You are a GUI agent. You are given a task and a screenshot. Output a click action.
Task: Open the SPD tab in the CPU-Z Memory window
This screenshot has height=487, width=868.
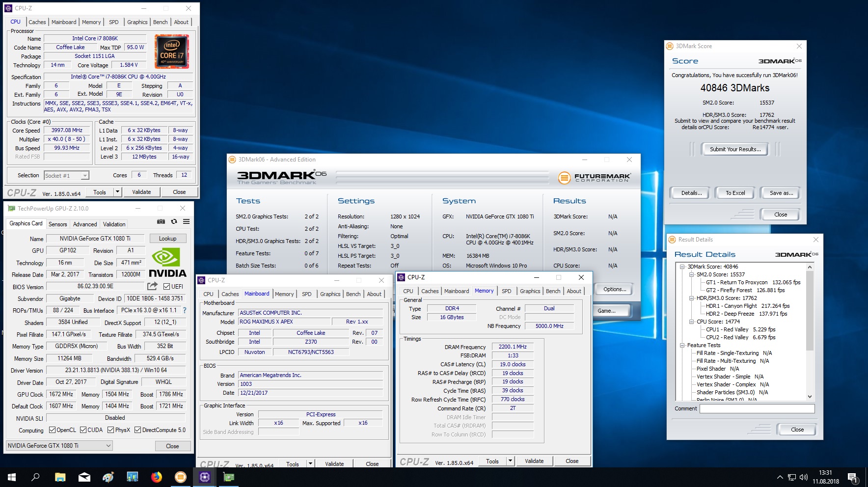click(x=506, y=291)
